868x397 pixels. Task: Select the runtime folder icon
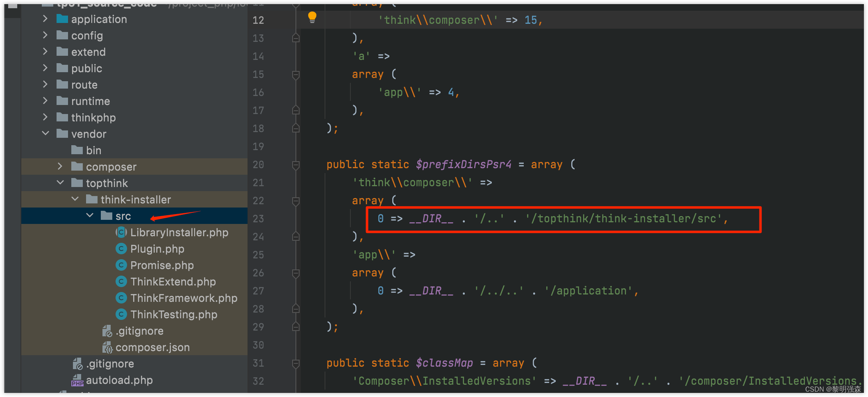tap(62, 100)
